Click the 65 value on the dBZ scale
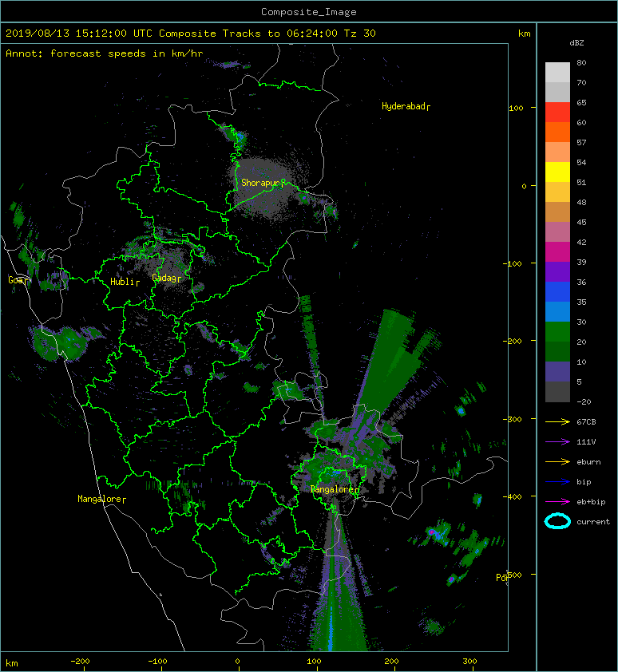 pyautogui.click(x=581, y=102)
